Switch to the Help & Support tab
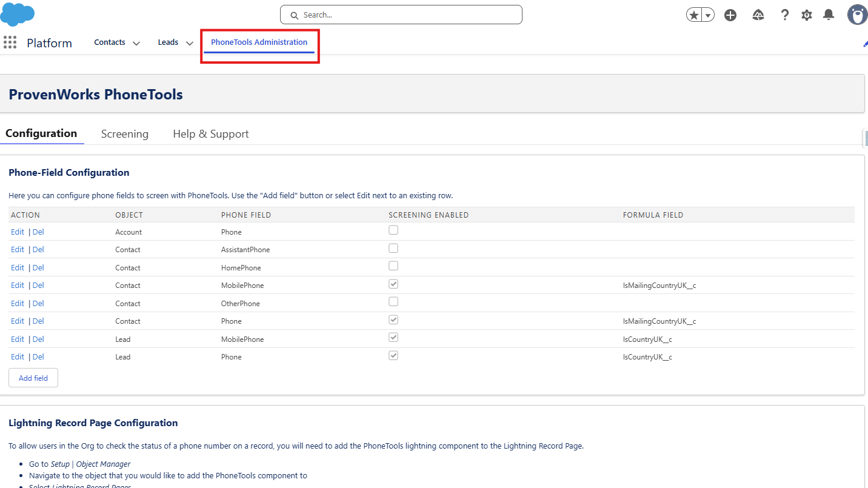868x488 pixels. coord(211,134)
